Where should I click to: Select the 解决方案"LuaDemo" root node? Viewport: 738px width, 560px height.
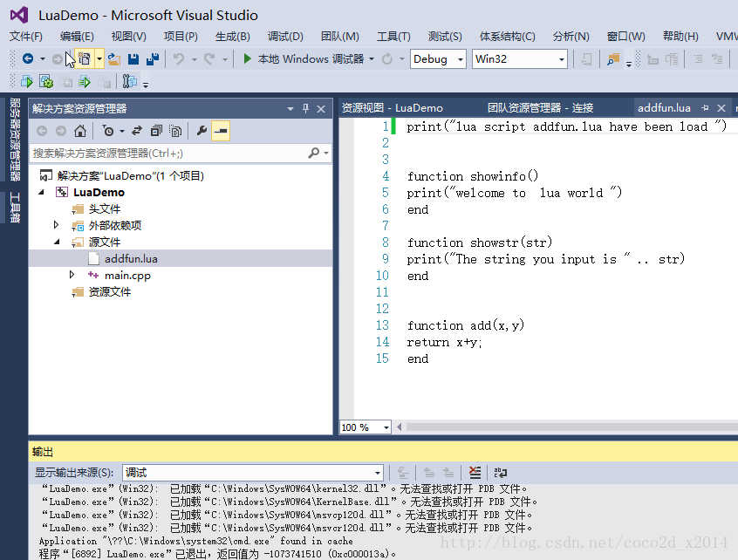[130, 175]
